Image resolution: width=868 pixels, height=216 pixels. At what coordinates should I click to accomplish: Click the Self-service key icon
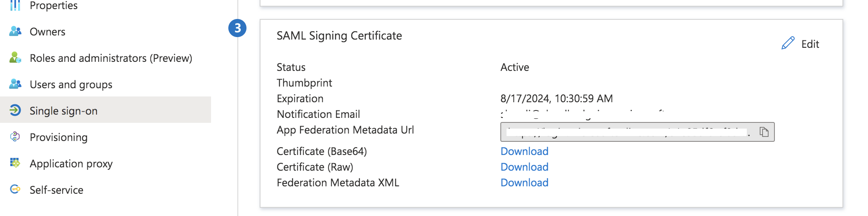(x=15, y=190)
